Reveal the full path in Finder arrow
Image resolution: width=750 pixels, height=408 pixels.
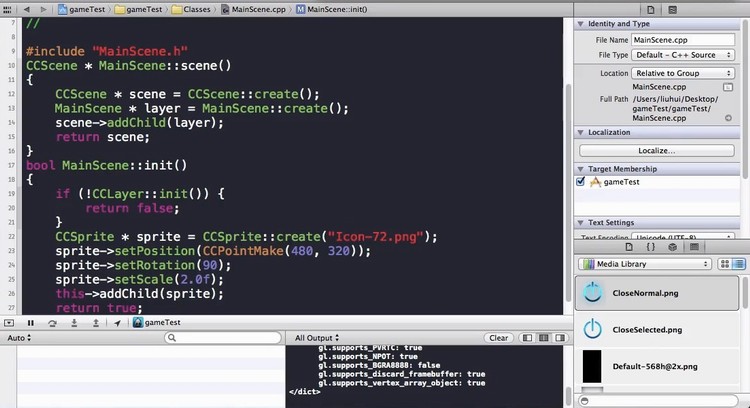pos(728,118)
